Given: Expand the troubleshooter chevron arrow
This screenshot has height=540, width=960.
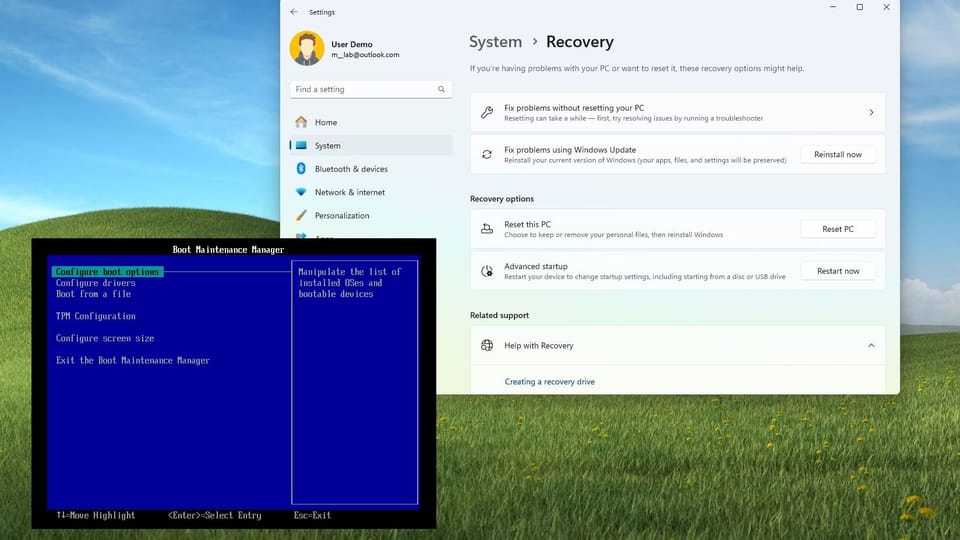Looking at the screenshot, I should pos(871,113).
